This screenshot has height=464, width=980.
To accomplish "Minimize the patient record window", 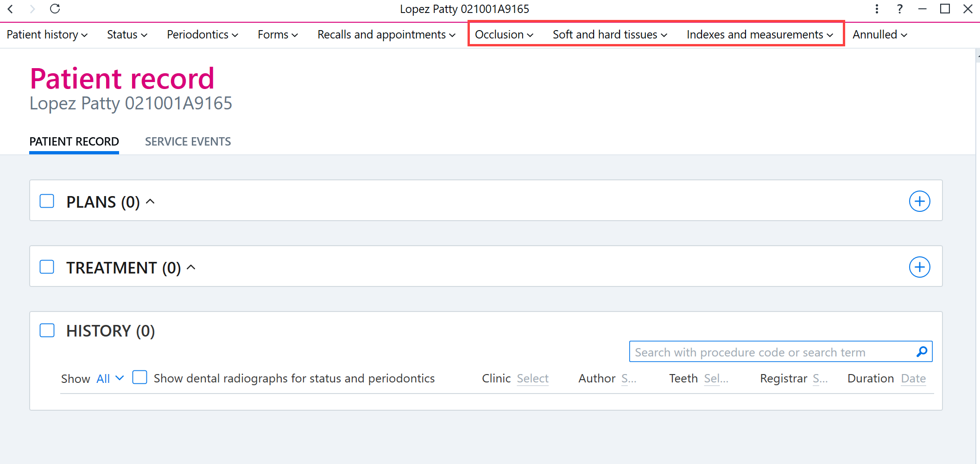I will 922,9.
